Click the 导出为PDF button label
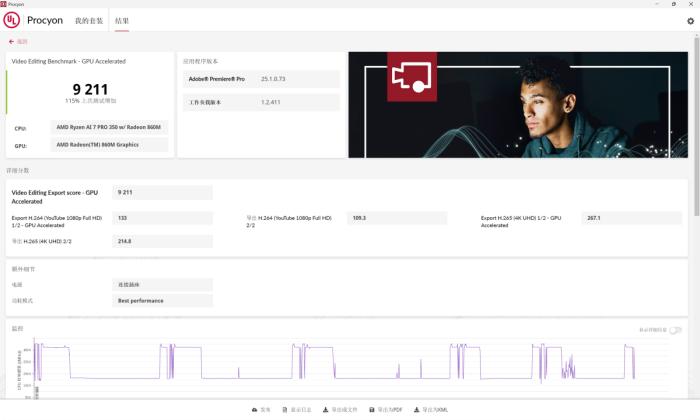Viewport: 700px width, 420px height. [x=390, y=410]
